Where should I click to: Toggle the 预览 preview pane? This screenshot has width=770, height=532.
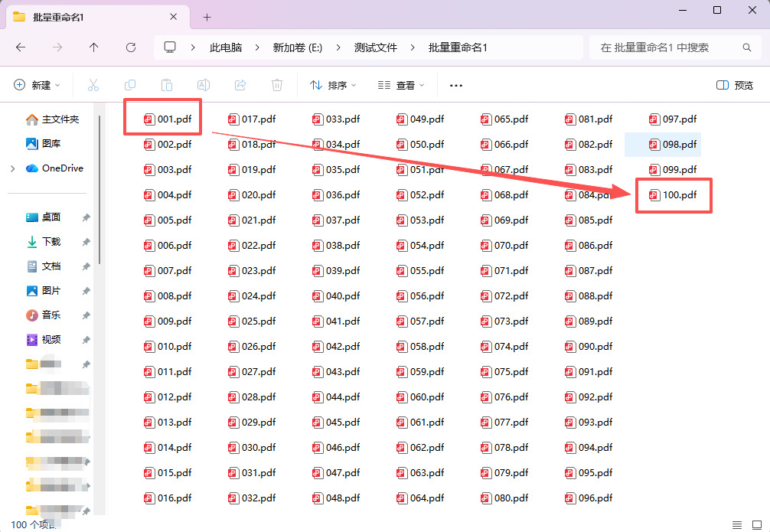[x=735, y=85]
